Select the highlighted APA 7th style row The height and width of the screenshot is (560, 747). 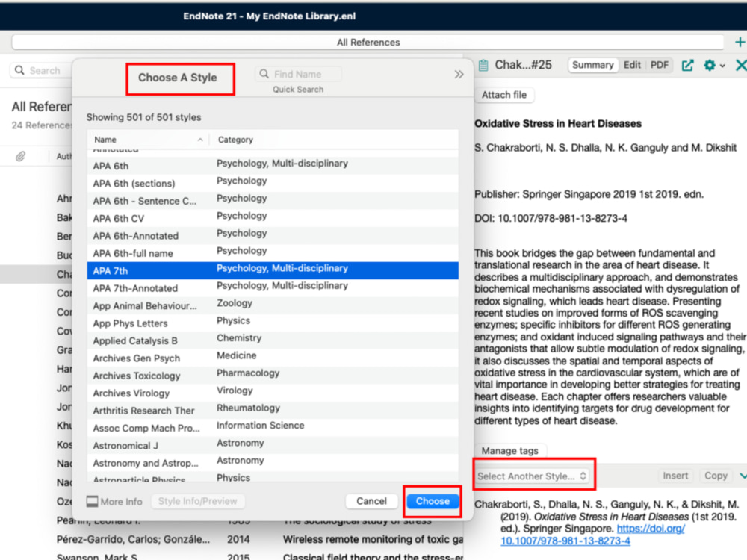(273, 270)
